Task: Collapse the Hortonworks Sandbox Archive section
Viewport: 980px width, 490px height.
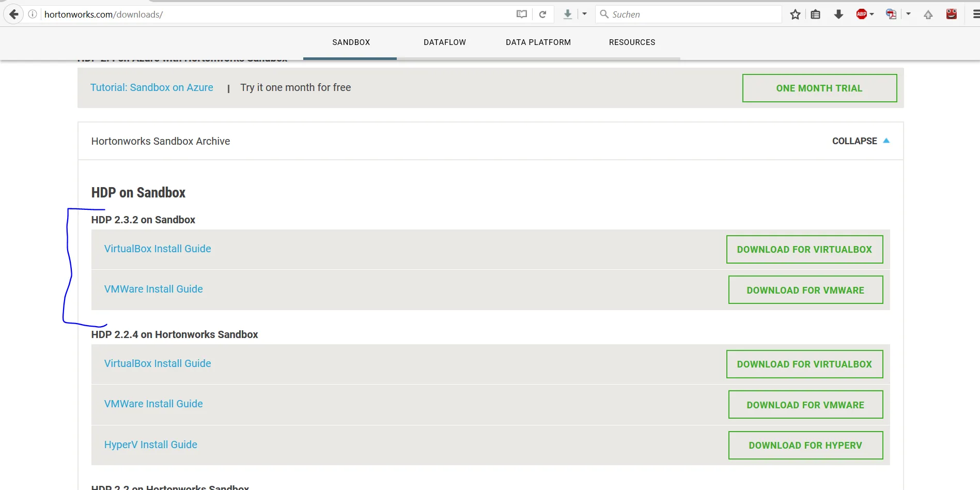Action: tap(861, 141)
